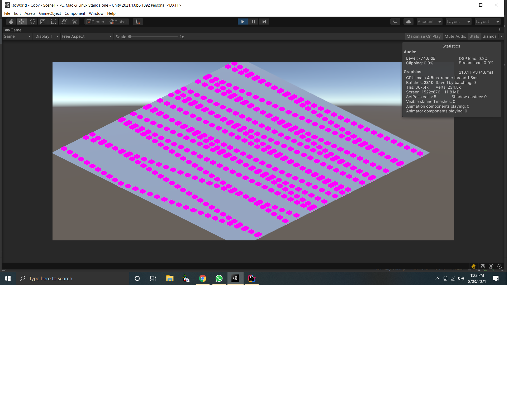Expand the Display 1 dropdown
This screenshot has width=532, height=399.
pyautogui.click(x=47, y=36)
